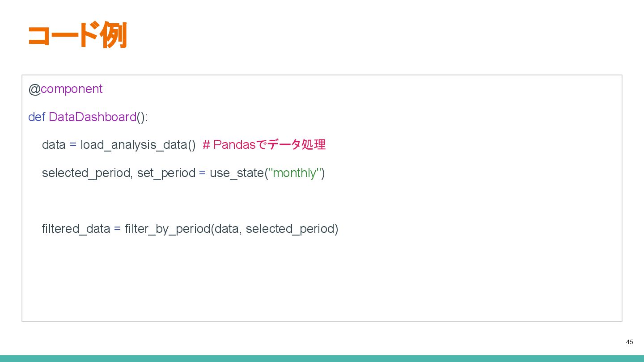Click the green "monthly" string literal

(295, 173)
